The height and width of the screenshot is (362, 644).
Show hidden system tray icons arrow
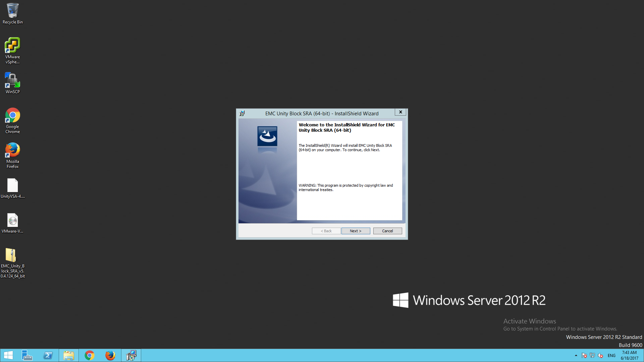click(x=576, y=355)
